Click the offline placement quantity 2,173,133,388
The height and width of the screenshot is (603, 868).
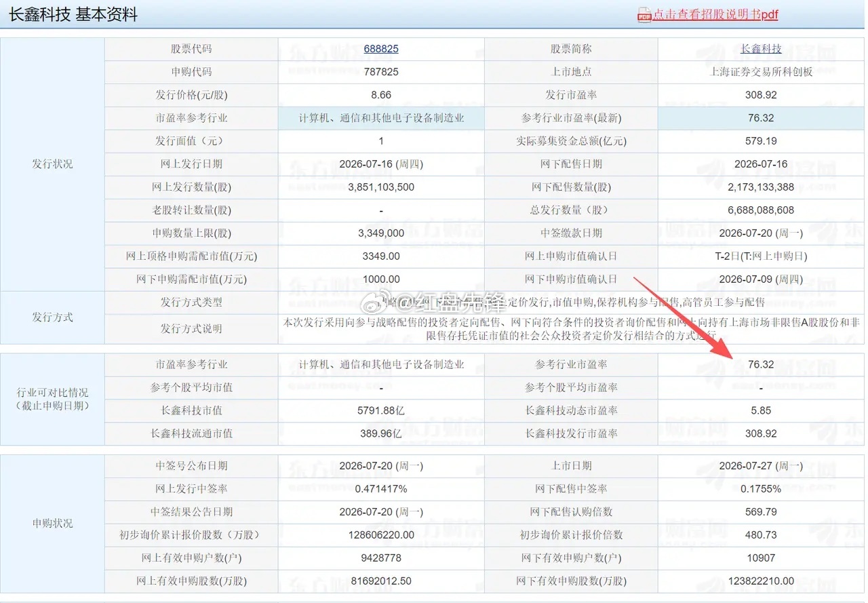click(x=761, y=187)
